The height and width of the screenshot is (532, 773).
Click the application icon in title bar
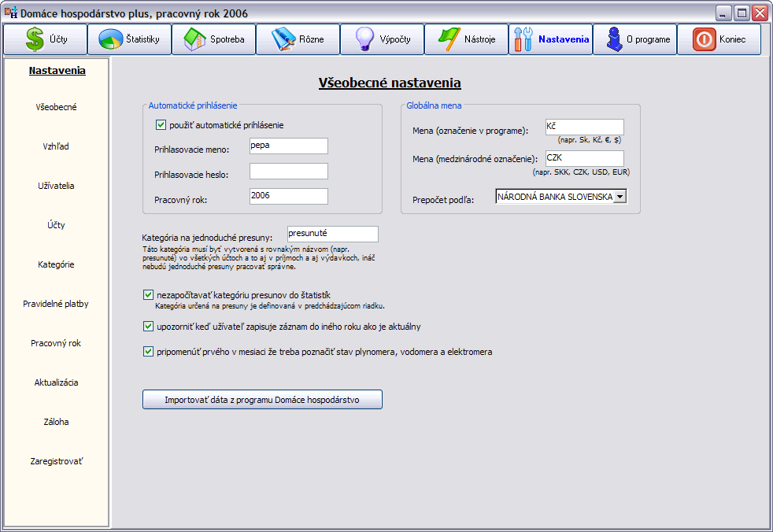(x=10, y=13)
